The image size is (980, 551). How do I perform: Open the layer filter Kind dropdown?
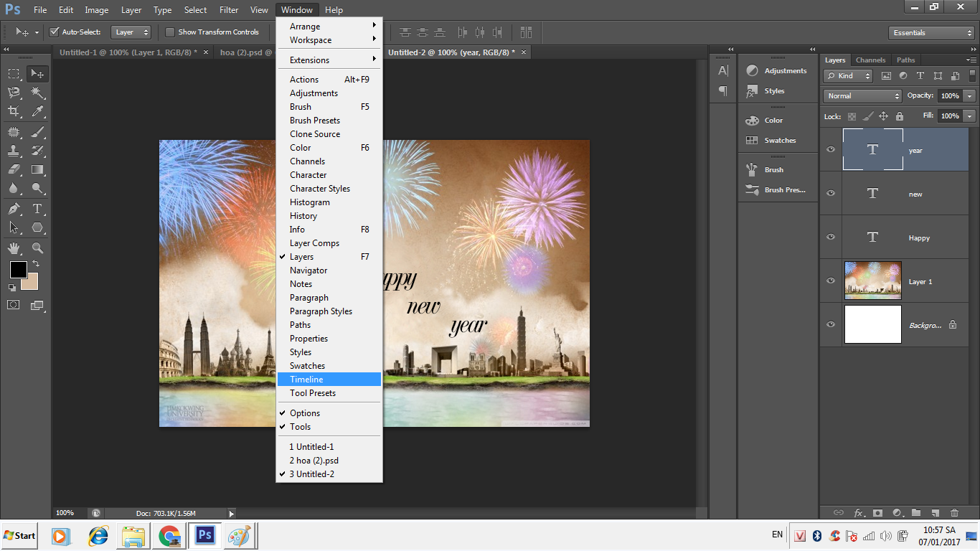[848, 76]
